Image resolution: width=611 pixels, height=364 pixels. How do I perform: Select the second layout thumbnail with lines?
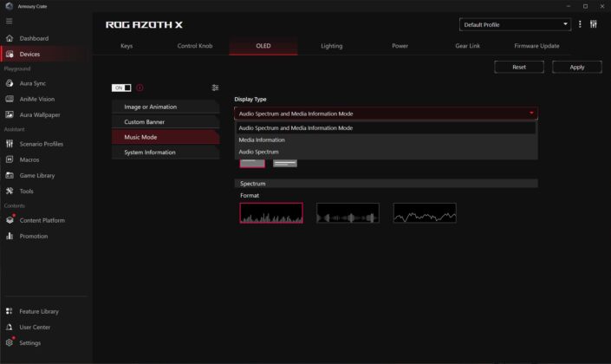click(285, 163)
